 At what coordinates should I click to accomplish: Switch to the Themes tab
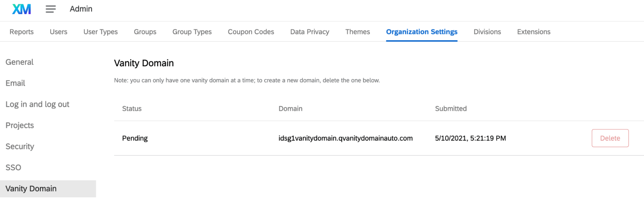click(x=357, y=32)
